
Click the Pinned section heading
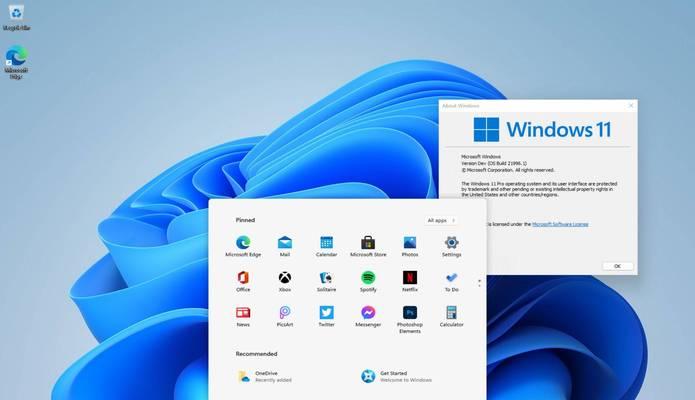[245, 220]
